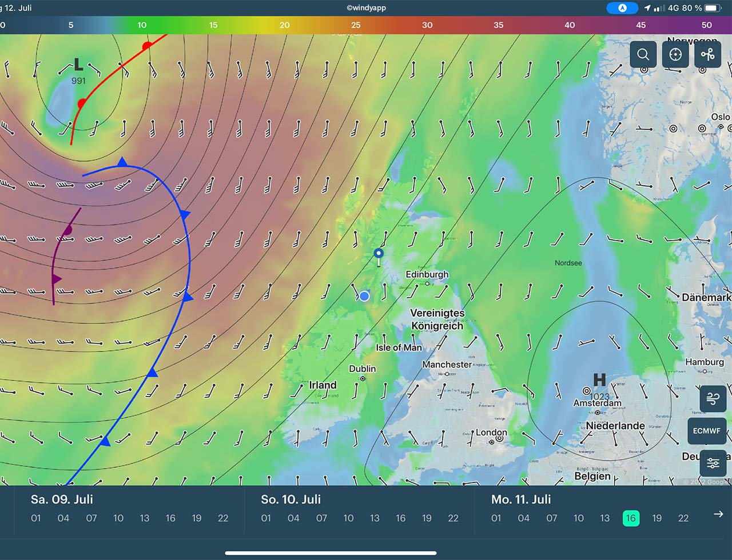Image resolution: width=732 pixels, height=560 pixels.
Task: Tap the 25 value on wind scale
Action: pos(356,25)
